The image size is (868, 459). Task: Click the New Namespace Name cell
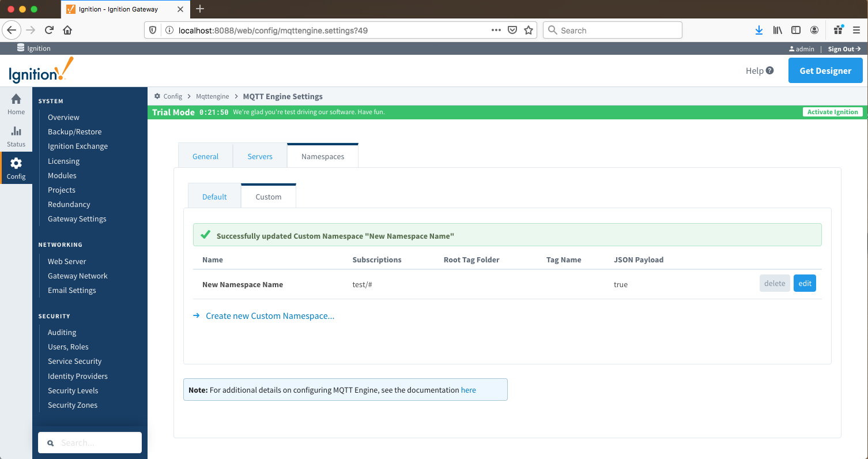(243, 284)
